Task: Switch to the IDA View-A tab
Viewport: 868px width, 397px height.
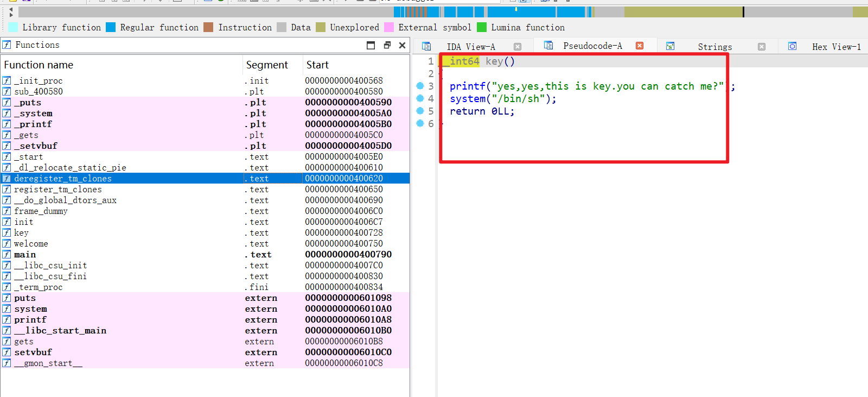Action: point(471,47)
